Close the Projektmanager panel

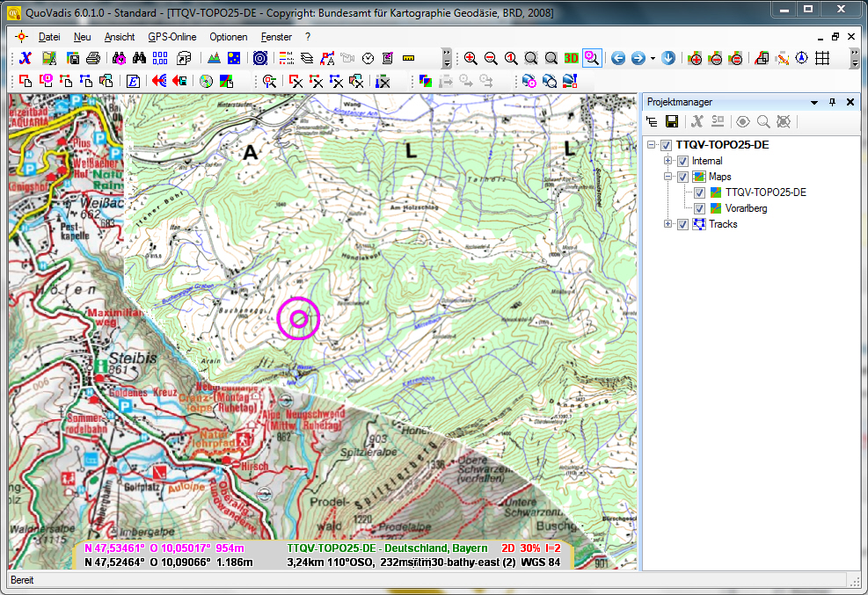(x=850, y=102)
